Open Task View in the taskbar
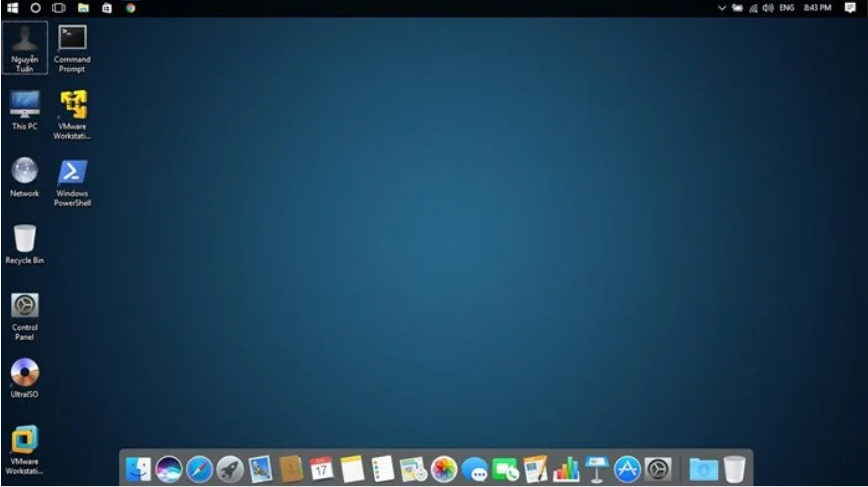Screen dimensions: 868x487 click(59, 8)
